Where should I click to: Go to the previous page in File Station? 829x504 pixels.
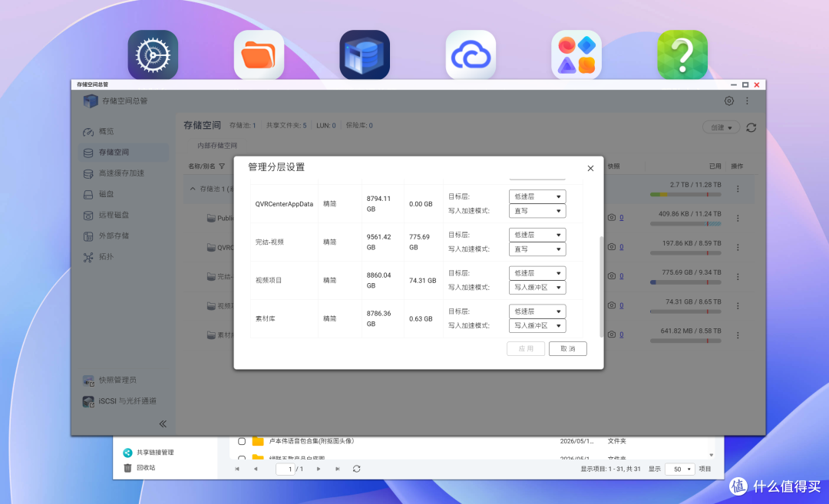(x=256, y=469)
